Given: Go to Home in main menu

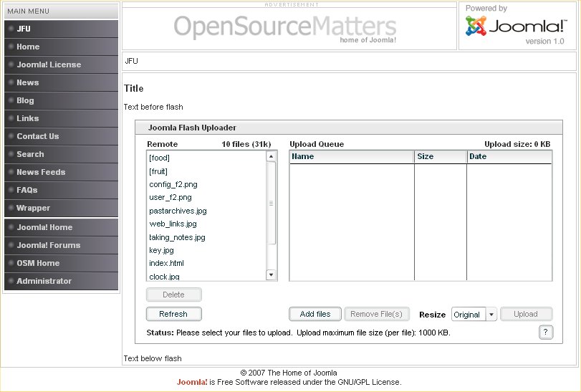Looking at the screenshot, I should pyautogui.click(x=61, y=47).
